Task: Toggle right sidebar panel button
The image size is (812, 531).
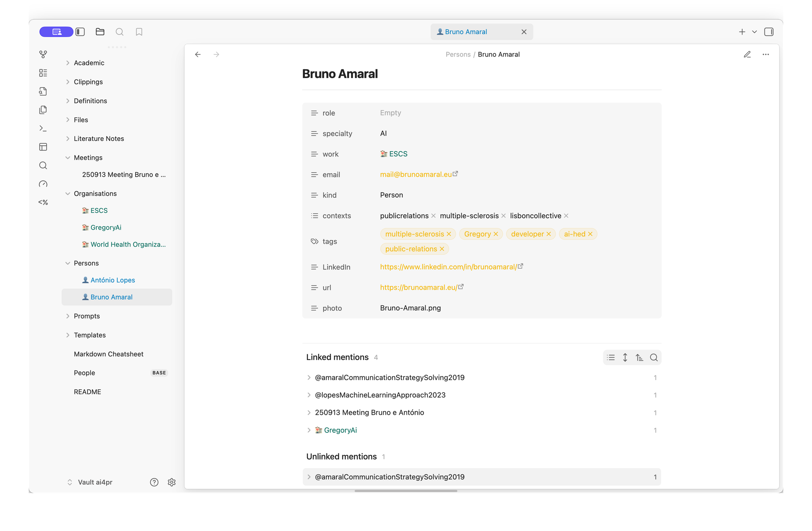Action: point(769,32)
